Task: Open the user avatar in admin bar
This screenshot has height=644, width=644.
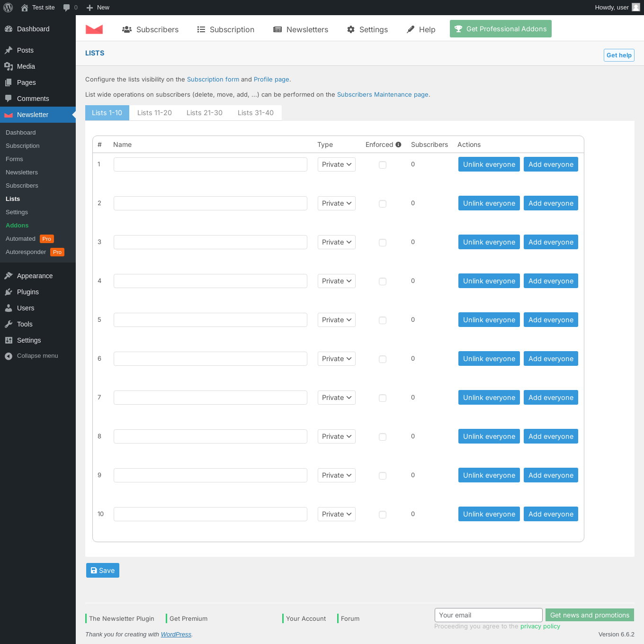Action: pos(636,7)
